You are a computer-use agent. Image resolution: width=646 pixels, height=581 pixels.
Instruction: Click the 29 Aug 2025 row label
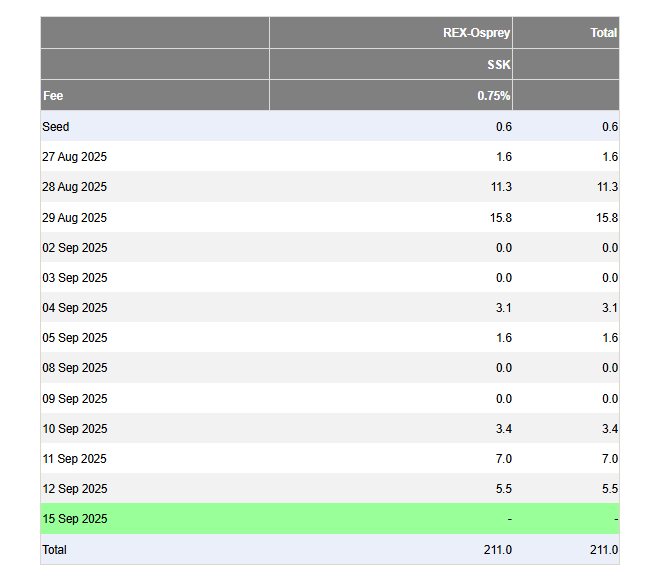coord(75,217)
